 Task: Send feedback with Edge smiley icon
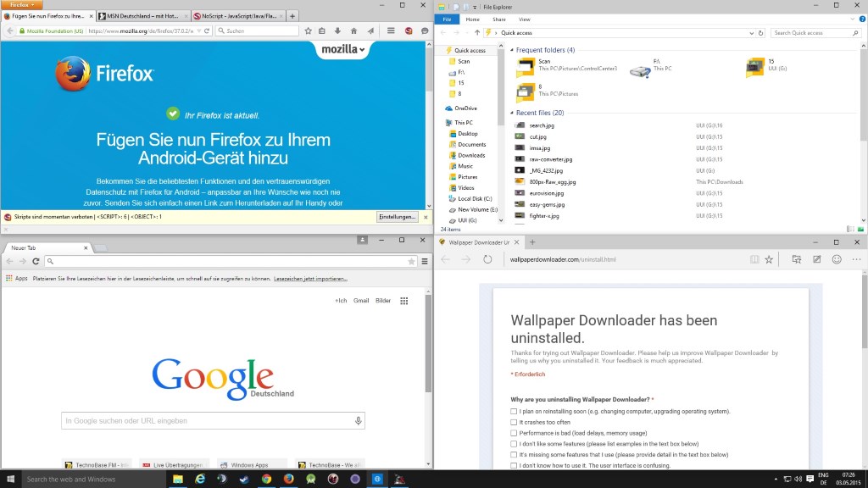coord(837,259)
